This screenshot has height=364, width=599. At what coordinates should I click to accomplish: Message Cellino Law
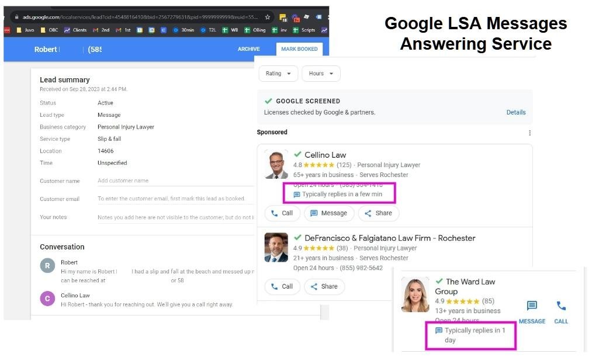tap(329, 213)
